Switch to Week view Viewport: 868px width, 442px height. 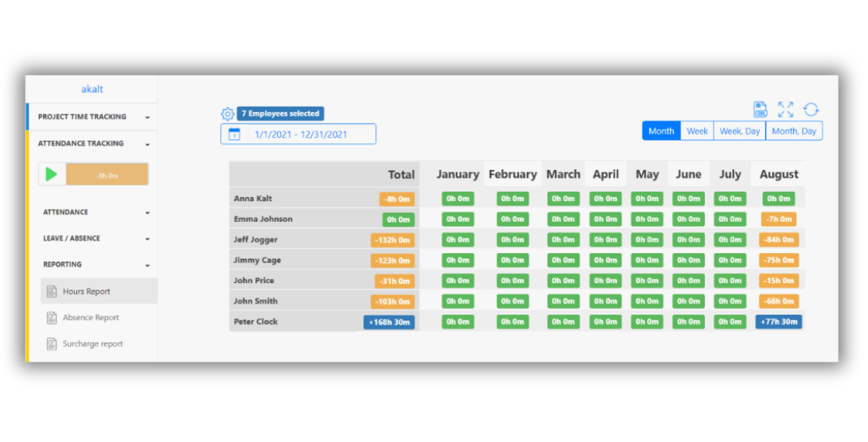(x=697, y=131)
